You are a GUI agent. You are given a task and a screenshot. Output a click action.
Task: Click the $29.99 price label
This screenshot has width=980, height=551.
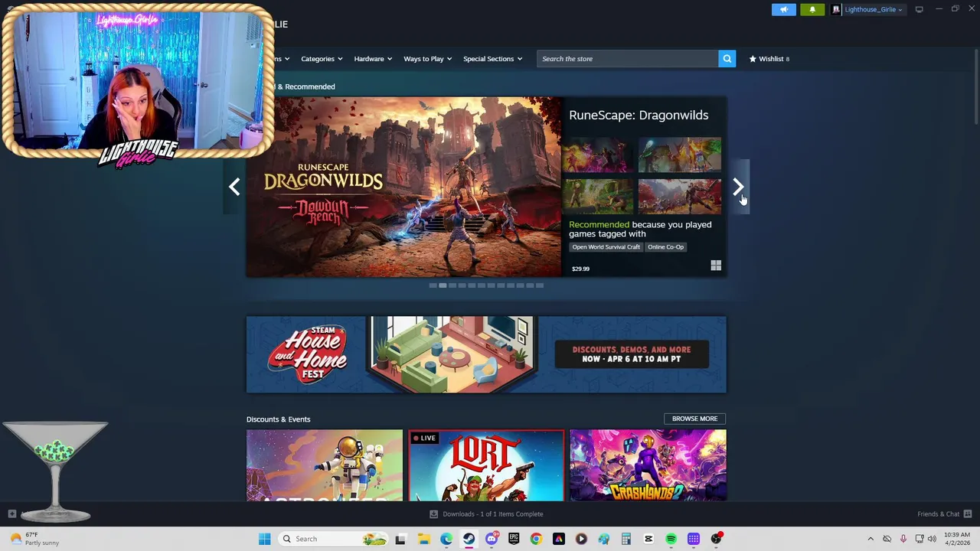580,269
